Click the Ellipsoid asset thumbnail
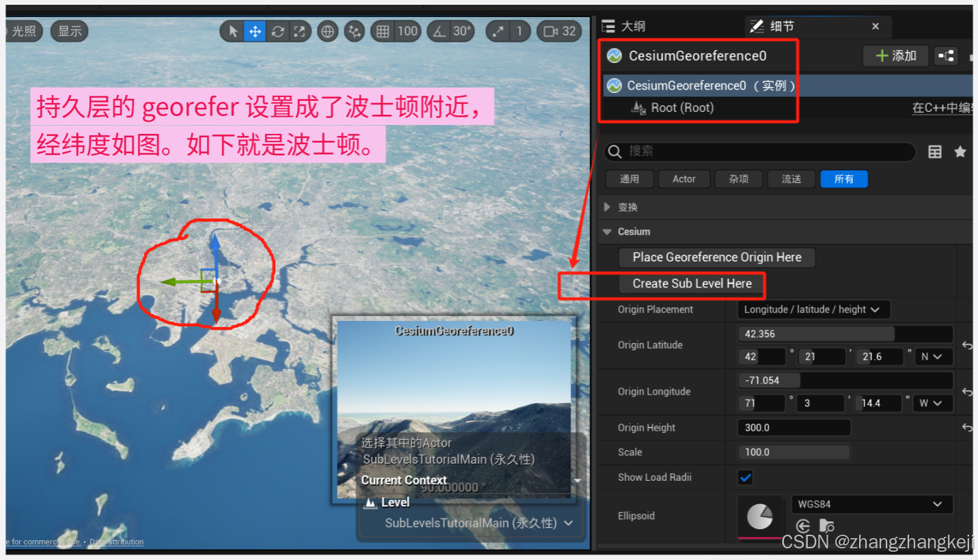 click(759, 516)
